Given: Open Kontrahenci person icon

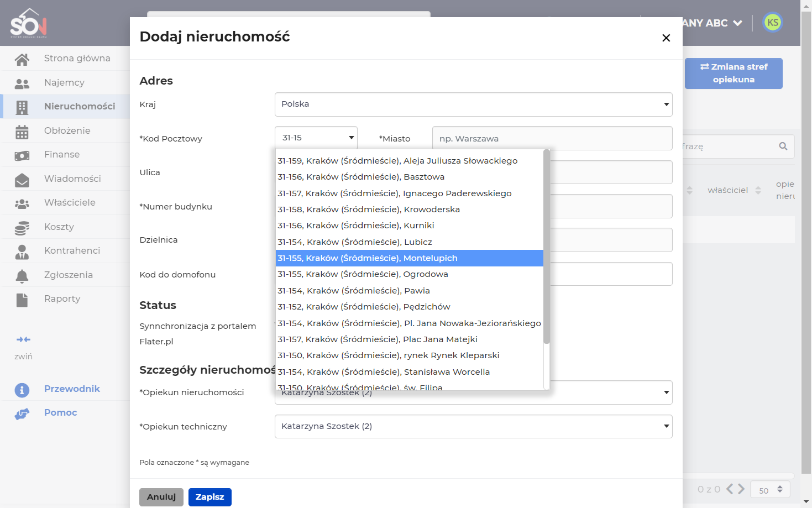Looking at the screenshot, I should click(x=22, y=252).
